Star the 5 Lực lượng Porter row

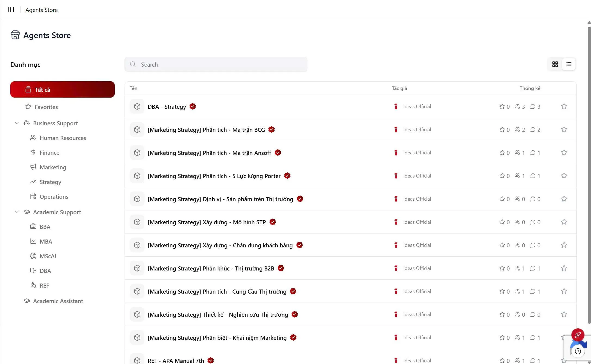(564, 176)
